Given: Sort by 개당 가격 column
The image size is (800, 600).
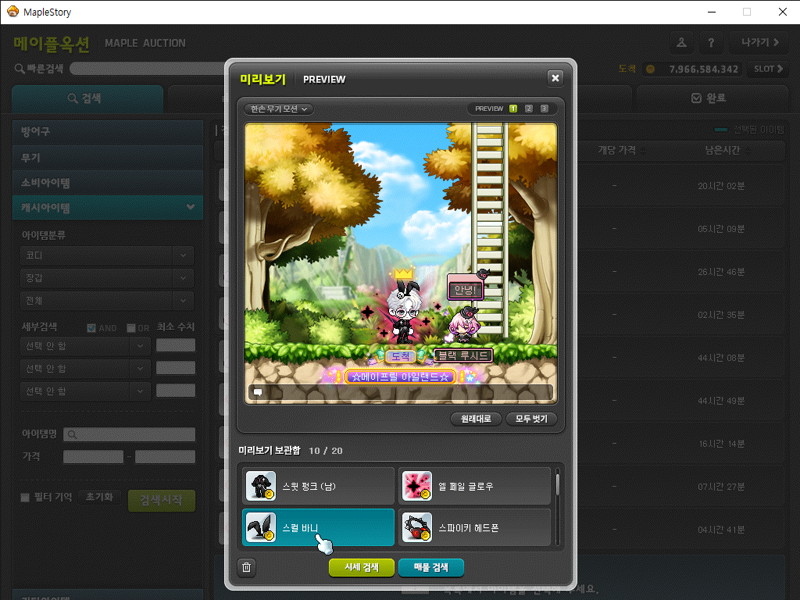Looking at the screenshot, I should [x=621, y=150].
